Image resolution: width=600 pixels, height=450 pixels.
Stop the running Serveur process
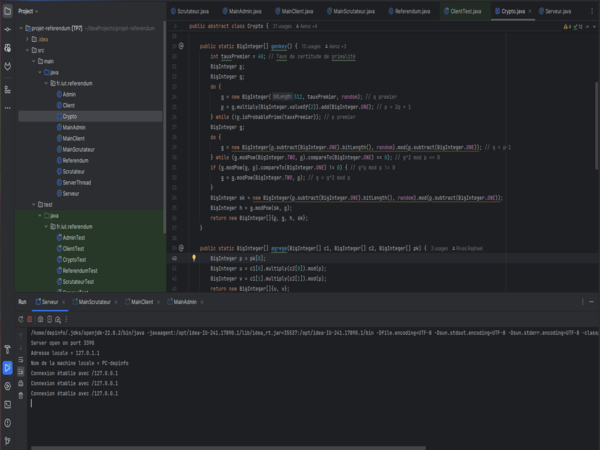[x=32, y=318]
